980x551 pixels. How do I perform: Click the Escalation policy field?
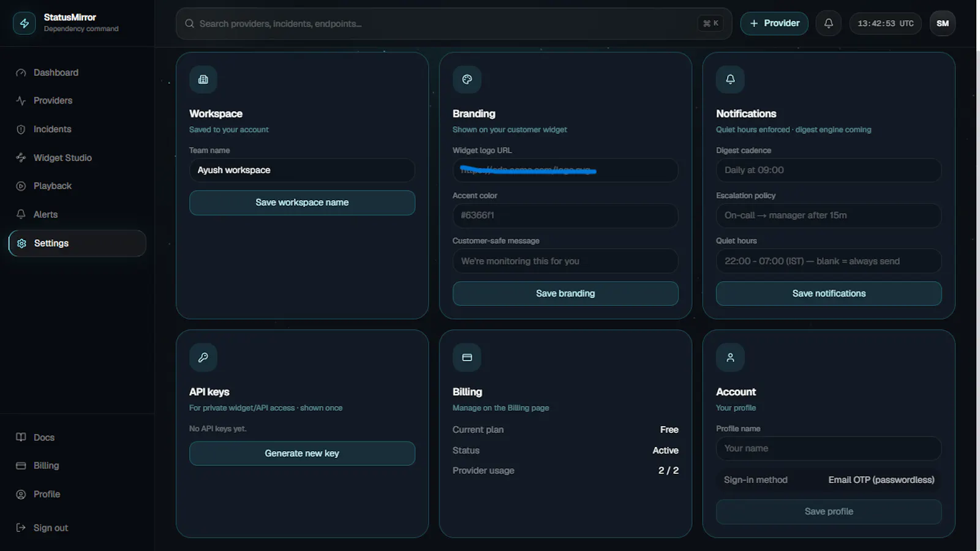pos(829,216)
